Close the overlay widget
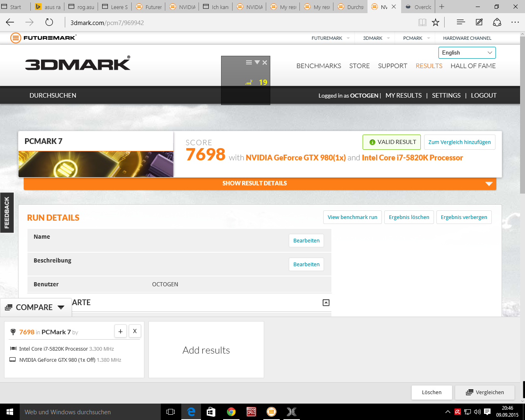The image size is (525, 420). pyautogui.click(x=265, y=63)
